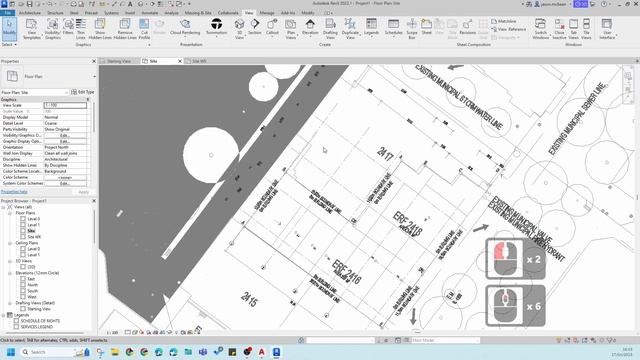
Task: Collapse the Ceiling Plans node
Action: (10, 243)
